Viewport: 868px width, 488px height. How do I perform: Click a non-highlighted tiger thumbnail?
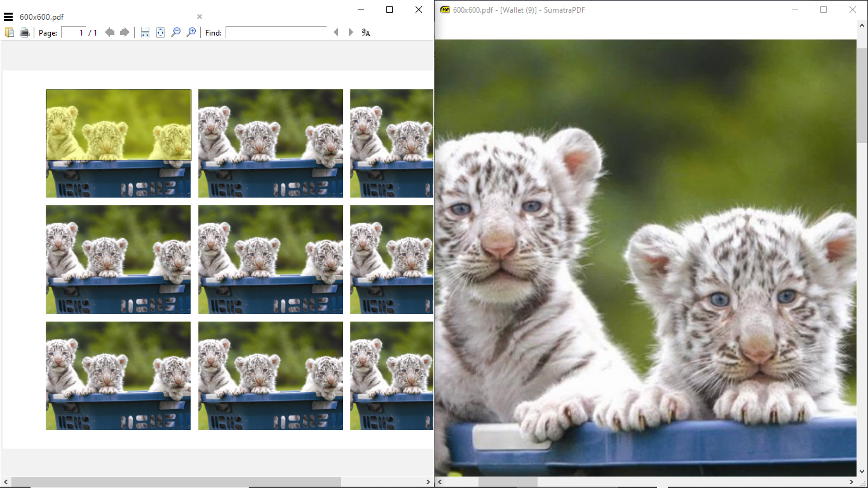(270, 259)
